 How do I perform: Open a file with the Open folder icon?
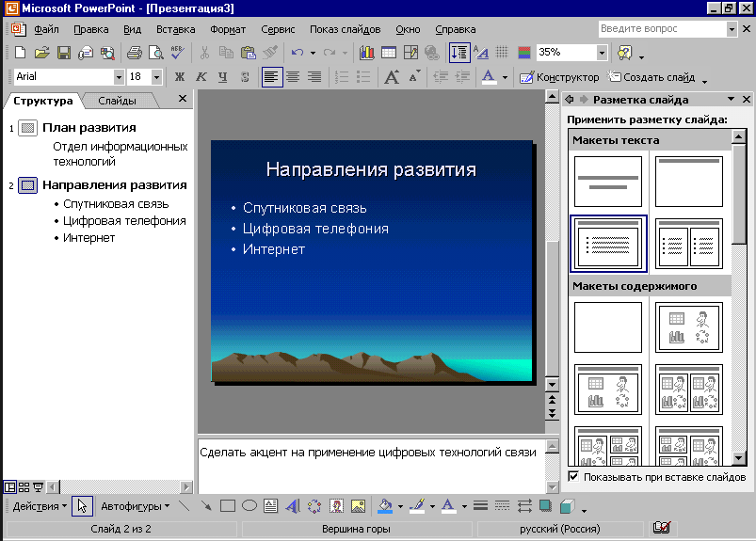(x=42, y=52)
